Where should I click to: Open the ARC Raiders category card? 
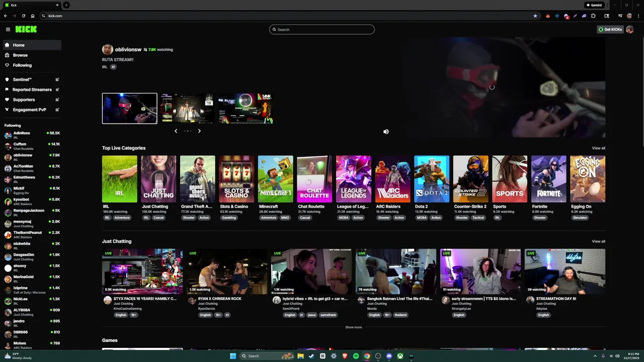click(392, 179)
